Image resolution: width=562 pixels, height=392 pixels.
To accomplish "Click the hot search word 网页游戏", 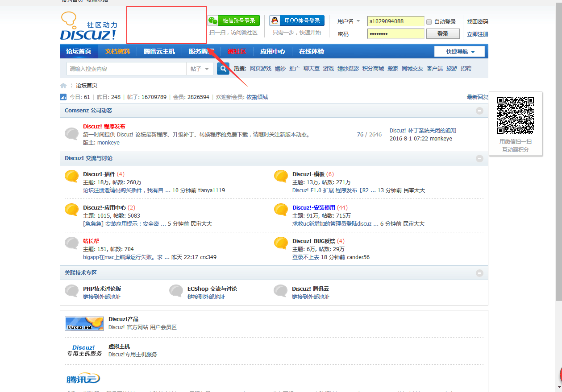I will pos(261,69).
